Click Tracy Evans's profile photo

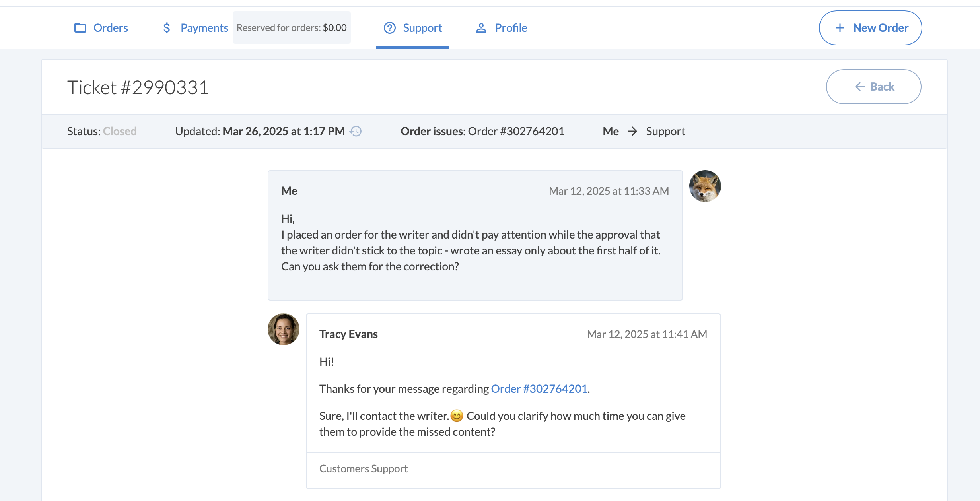283,329
